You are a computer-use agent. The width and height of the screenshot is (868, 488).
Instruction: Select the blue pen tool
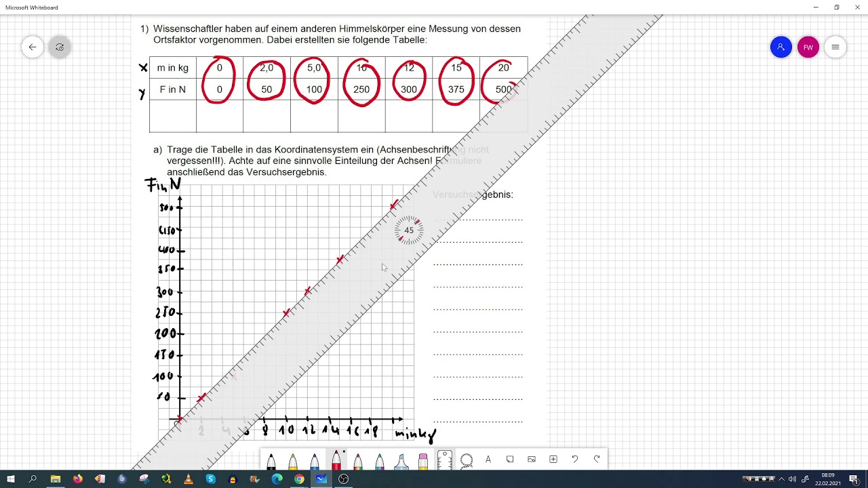[x=315, y=462]
